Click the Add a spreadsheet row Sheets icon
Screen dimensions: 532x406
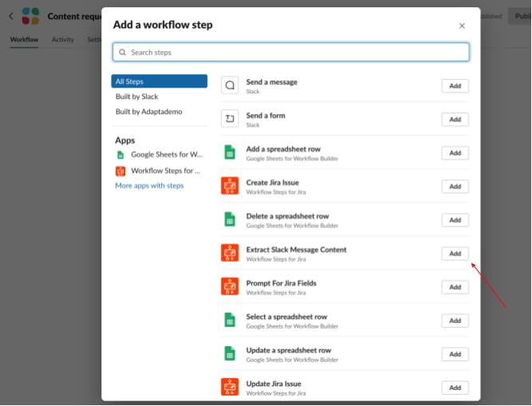click(230, 152)
